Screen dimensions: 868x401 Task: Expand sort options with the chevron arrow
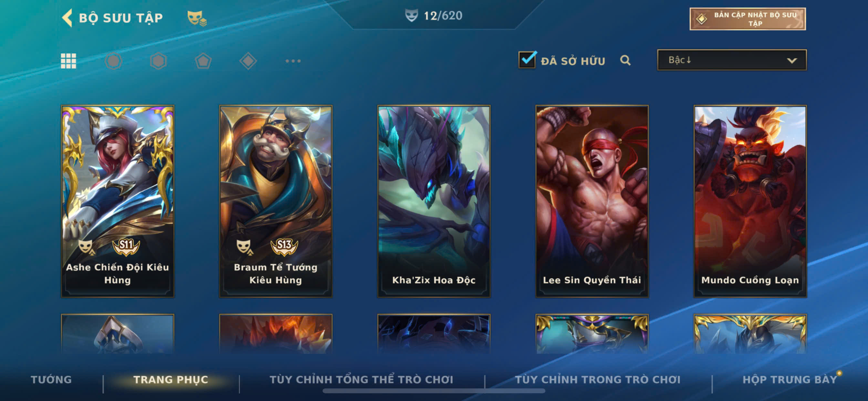pyautogui.click(x=791, y=61)
